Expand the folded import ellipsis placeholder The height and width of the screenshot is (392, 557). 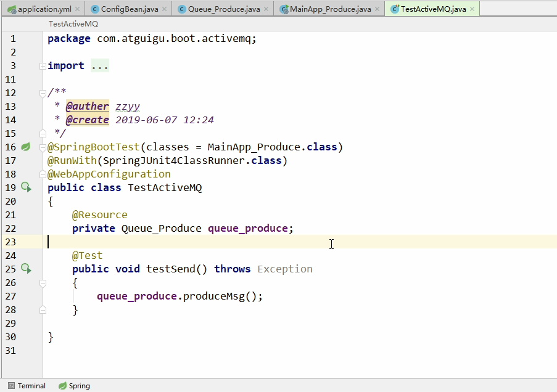(100, 66)
